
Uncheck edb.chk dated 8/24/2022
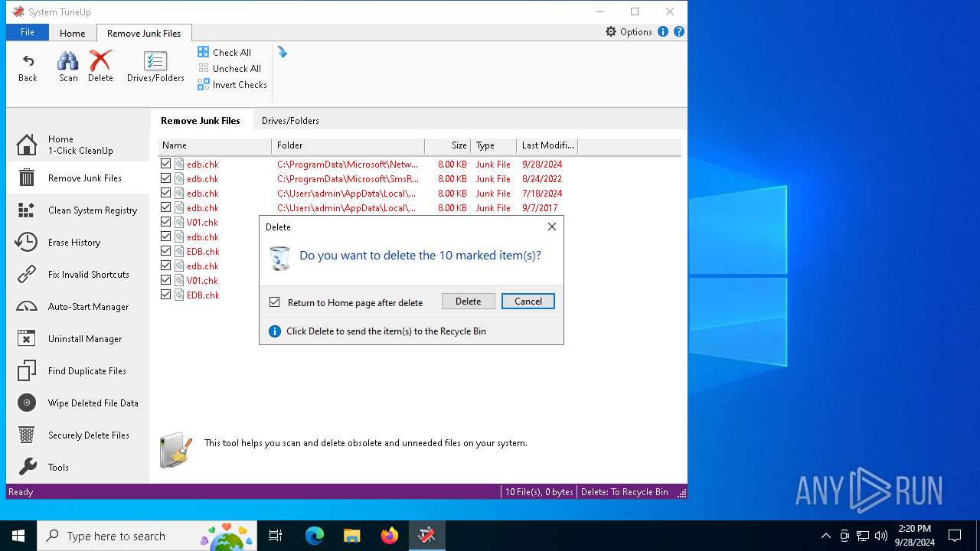(165, 178)
